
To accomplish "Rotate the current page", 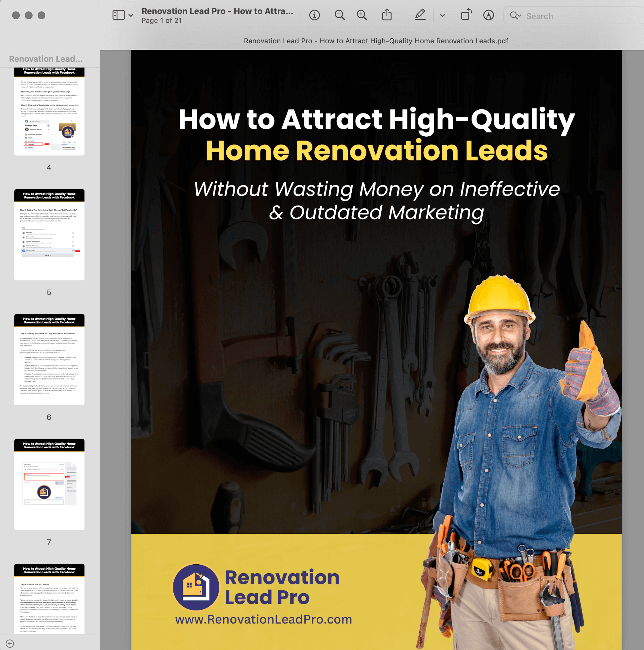I will tap(466, 15).
